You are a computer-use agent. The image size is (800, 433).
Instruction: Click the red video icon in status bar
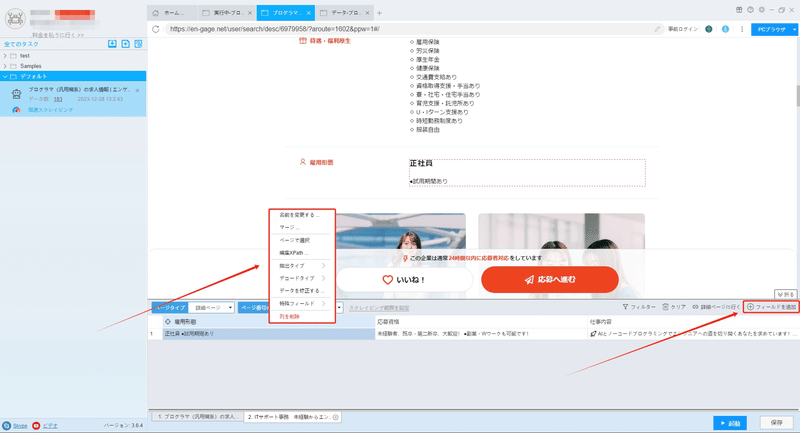point(36,425)
